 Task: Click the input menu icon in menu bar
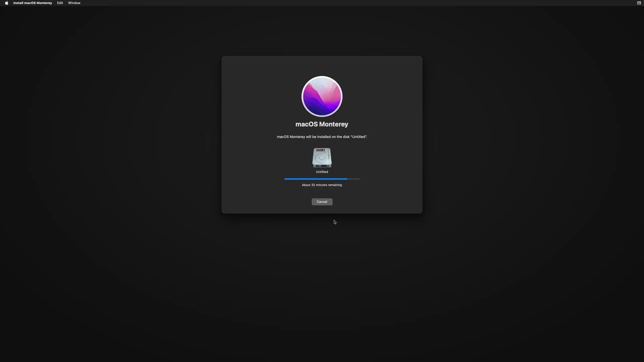[x=639, y=3]
